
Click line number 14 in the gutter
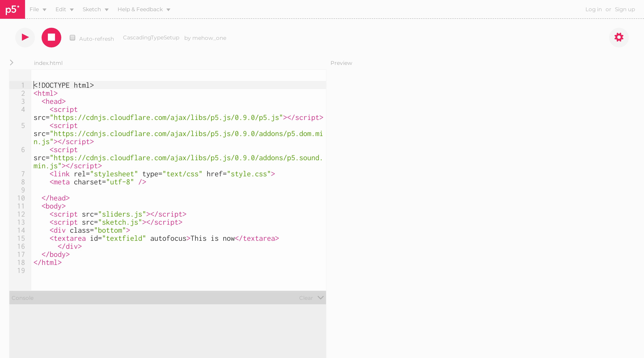[x=21, y=230]
